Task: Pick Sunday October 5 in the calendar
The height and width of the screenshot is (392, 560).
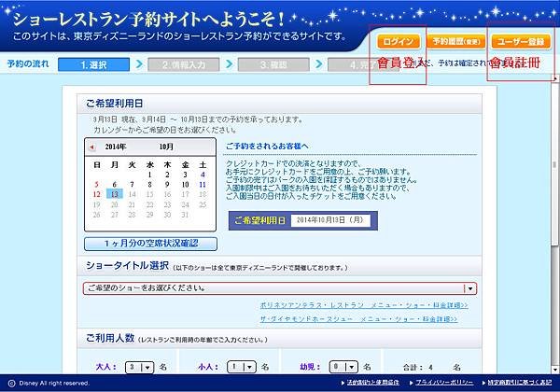Action: click(x=96, y=185)
